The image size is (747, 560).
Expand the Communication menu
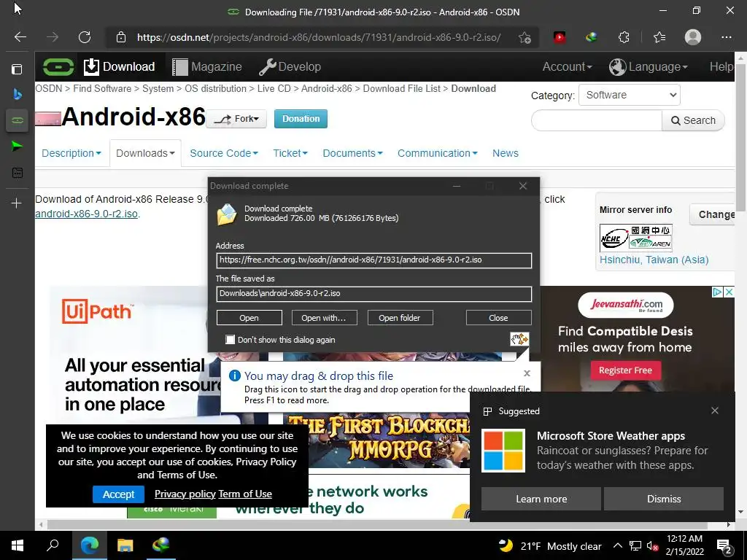(x=438, y=153)
